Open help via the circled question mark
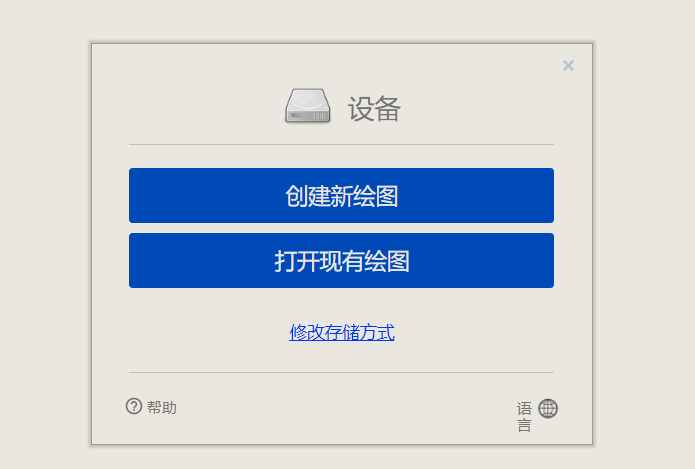The height and width of the screenshot is (469, 695). click(133, 406)
